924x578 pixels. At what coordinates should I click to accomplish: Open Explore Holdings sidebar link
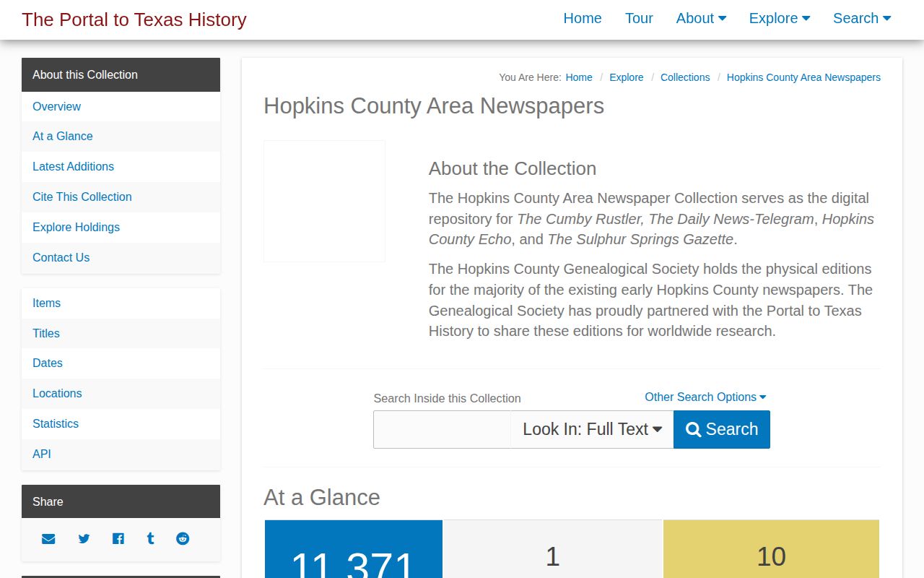tap(121, 227)
